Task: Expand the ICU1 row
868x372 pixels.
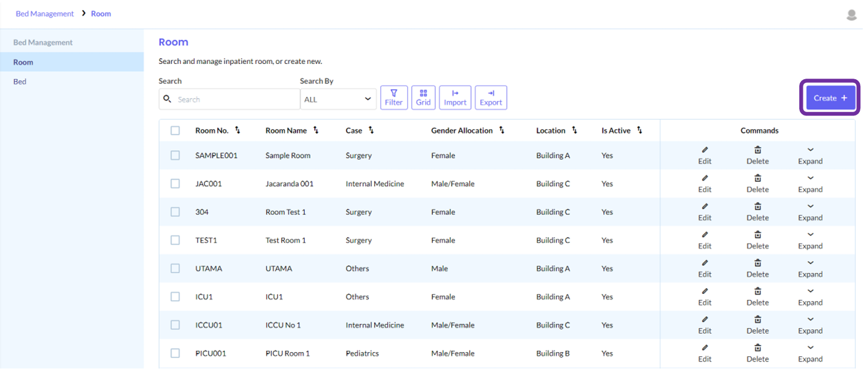Action: pyautogui.click(x=810, y=296)
